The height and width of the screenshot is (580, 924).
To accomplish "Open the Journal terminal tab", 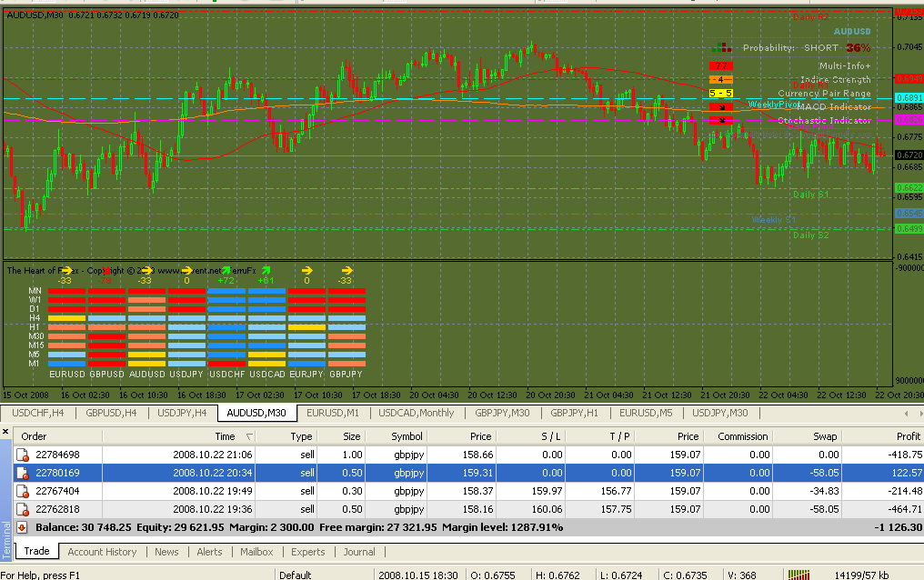I will pos(359,552).
